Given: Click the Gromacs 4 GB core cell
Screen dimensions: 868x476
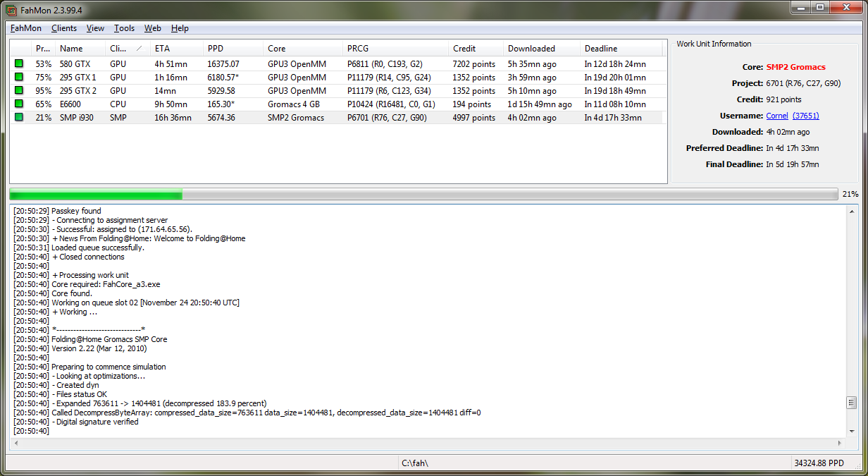Looking at the screenshot, I should [x=295, y=104].
